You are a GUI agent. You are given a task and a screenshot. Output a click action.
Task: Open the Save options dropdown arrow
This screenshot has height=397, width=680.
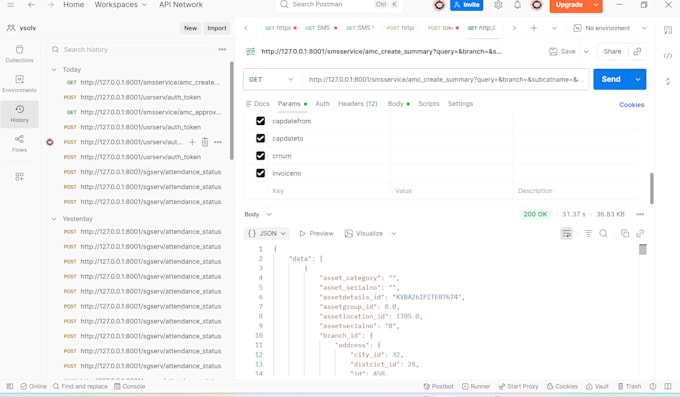pyautogui.click(x=586, y=51)
